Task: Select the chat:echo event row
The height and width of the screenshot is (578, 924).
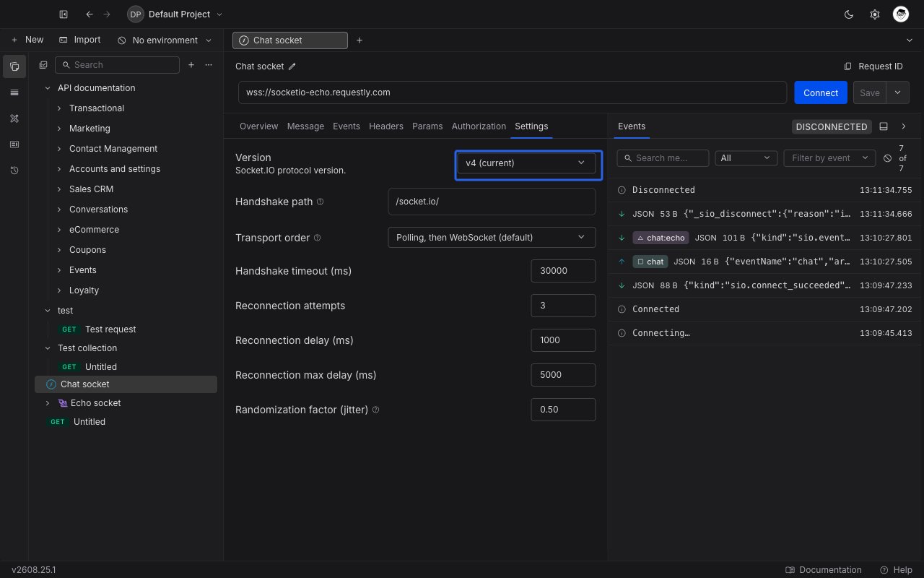Action: tap(765, 238)
